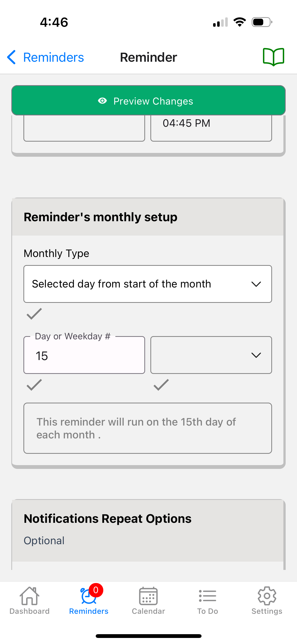The width and height of the screenshot is (297, 644).
Task: Tap the Day or Weekday # field
Action: pyautogui.click(x=84, y=356)
